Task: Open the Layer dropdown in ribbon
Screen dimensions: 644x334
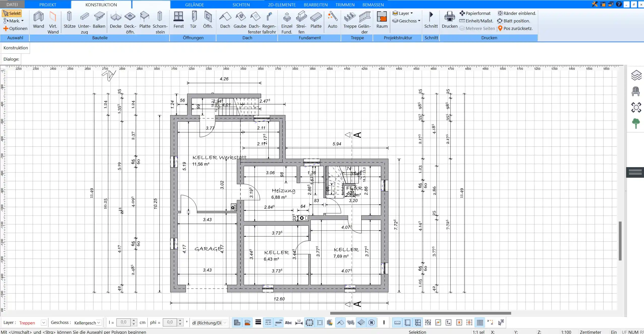Action: coord(403,13)
